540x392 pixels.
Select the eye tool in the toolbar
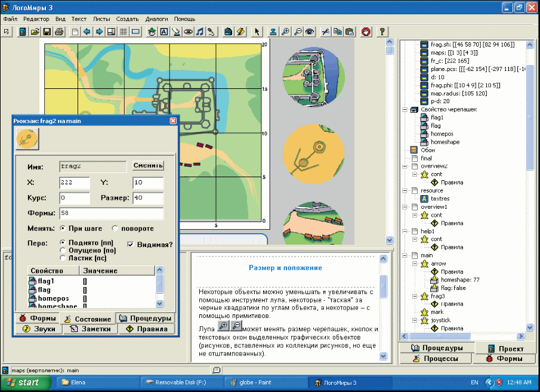point(309,32)
